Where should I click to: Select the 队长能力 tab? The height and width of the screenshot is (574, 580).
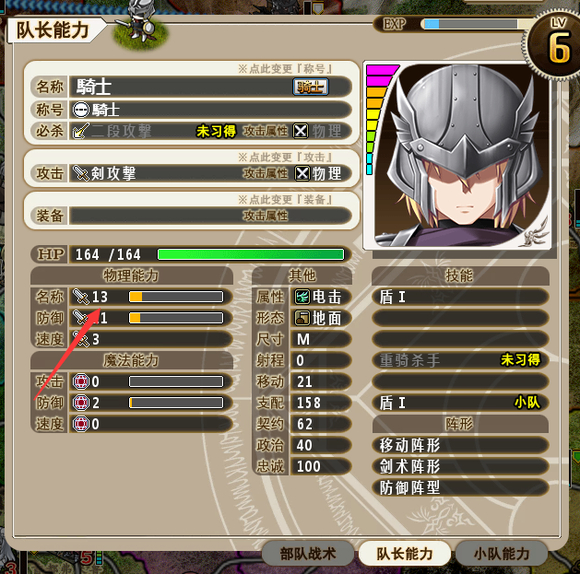click(405, 554)
